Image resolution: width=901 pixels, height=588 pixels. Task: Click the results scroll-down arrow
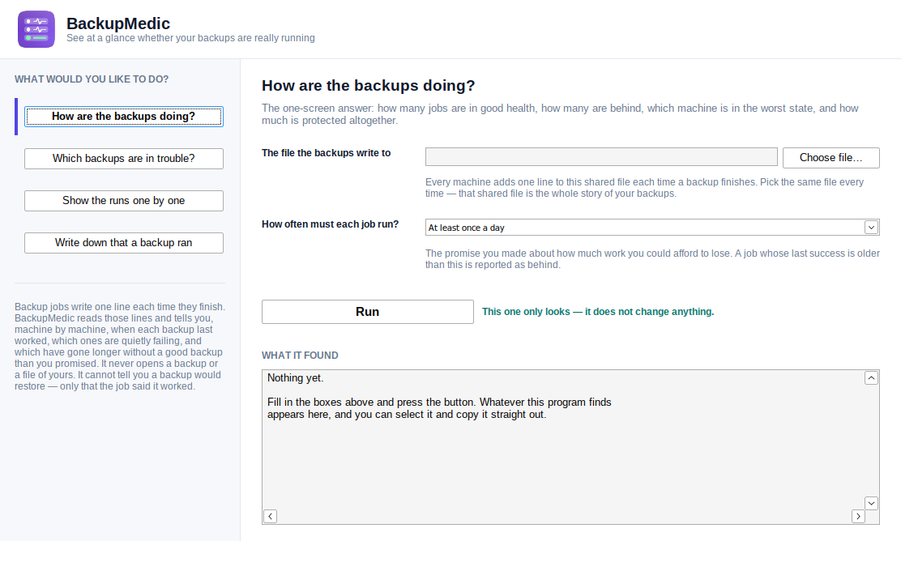pyautogui.click(x=871, y=503)
